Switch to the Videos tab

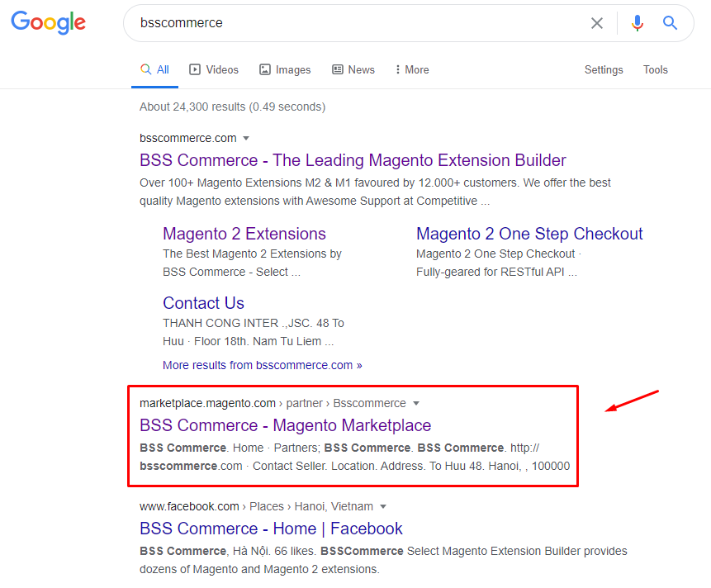pos(214,70)
